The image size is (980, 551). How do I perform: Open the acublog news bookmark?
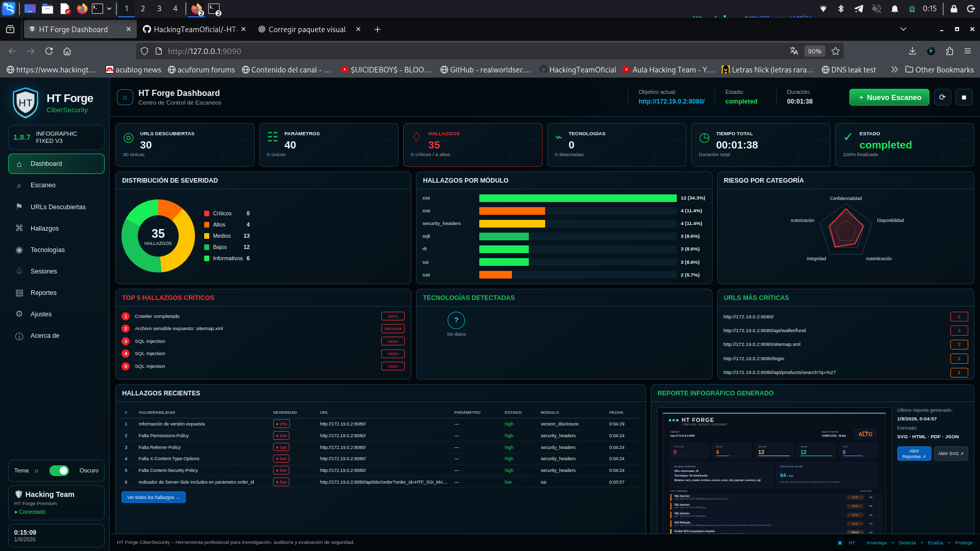click(x=134, y=70)
